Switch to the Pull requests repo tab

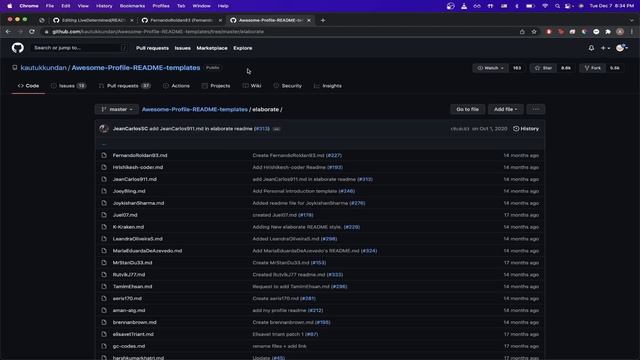pyautogui.click(x=124, y=86)
